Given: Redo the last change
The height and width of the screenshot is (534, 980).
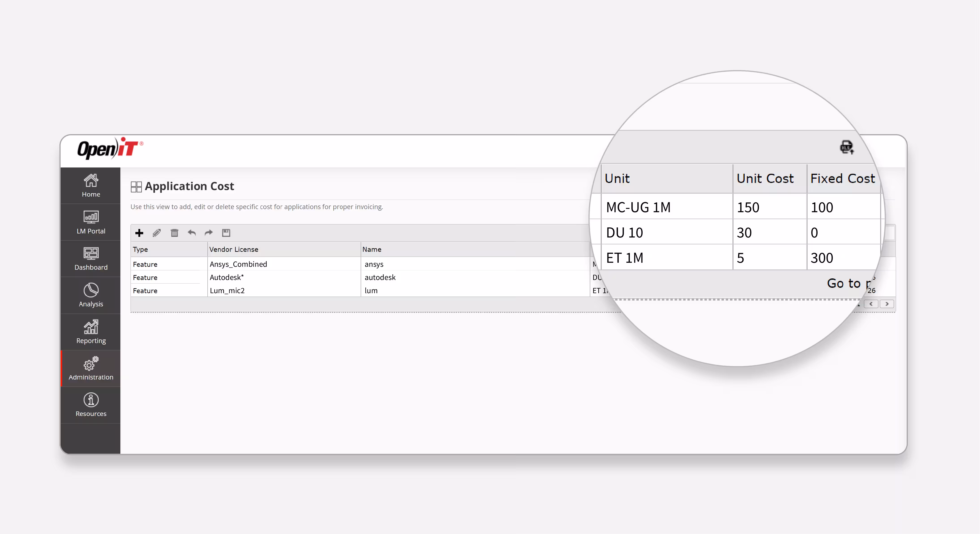Looking at the screenshot, I should [209, 233].
